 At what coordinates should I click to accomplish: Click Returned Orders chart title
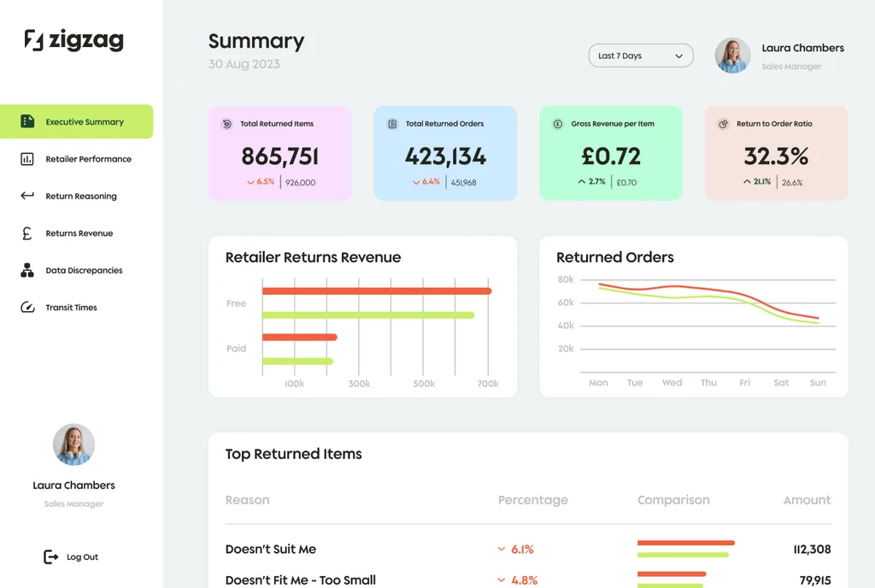coord(615,257)
